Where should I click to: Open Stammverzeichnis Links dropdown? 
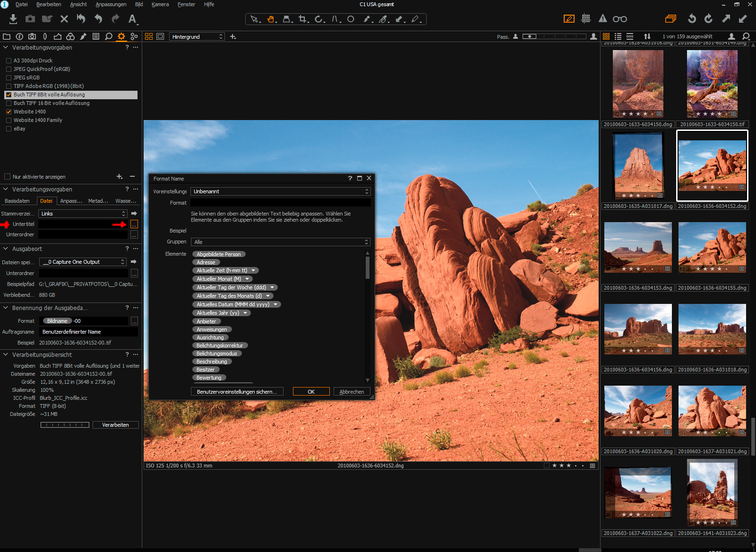click(x=83, y=214)
